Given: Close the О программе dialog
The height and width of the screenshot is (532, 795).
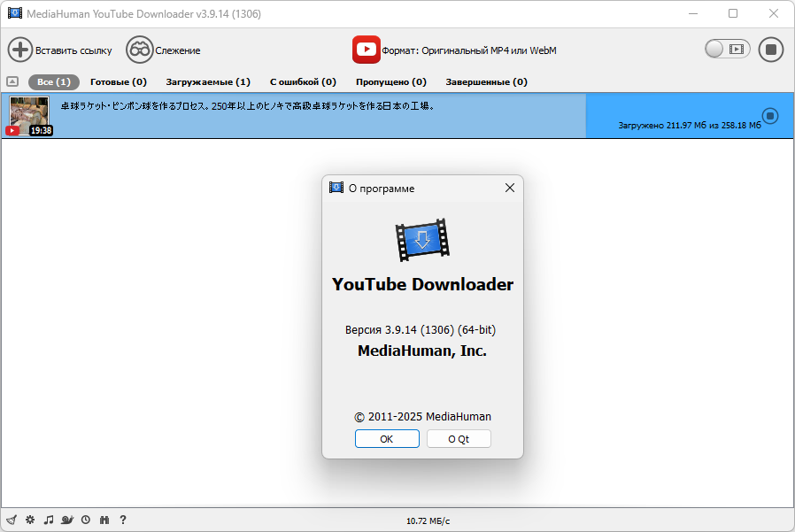Looking at the screenshot, I should tap(510, 189).
